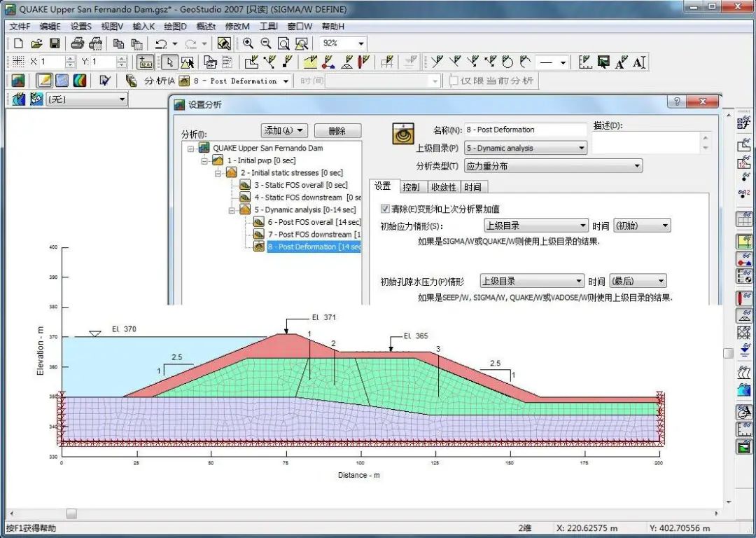Select the arrow pointer selection tool

169,62
